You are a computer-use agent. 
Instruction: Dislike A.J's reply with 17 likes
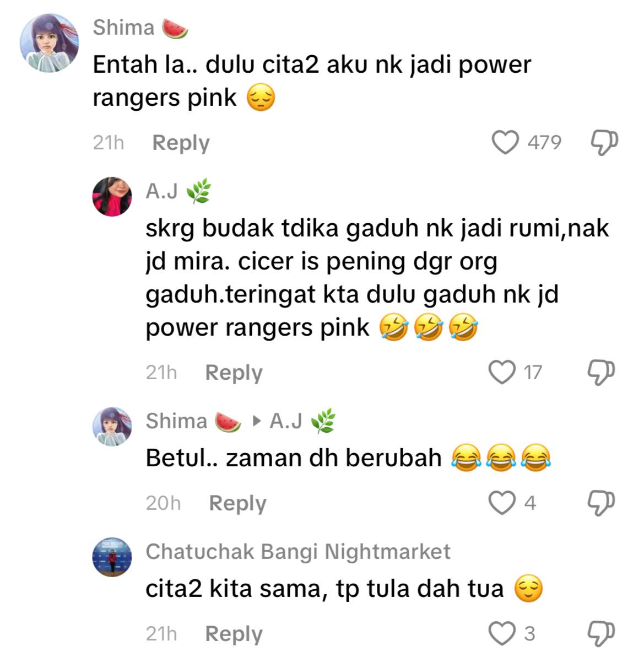point(601,372)
